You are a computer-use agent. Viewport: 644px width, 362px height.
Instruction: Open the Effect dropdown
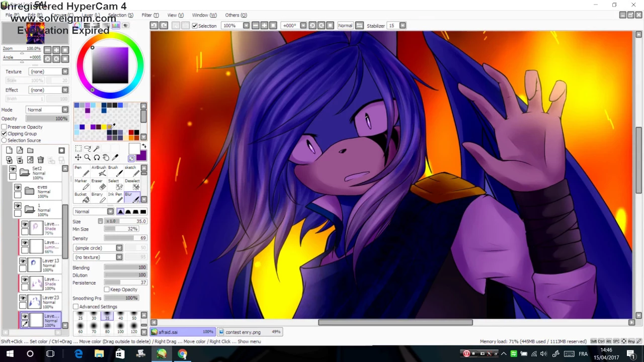click(49, 90)
